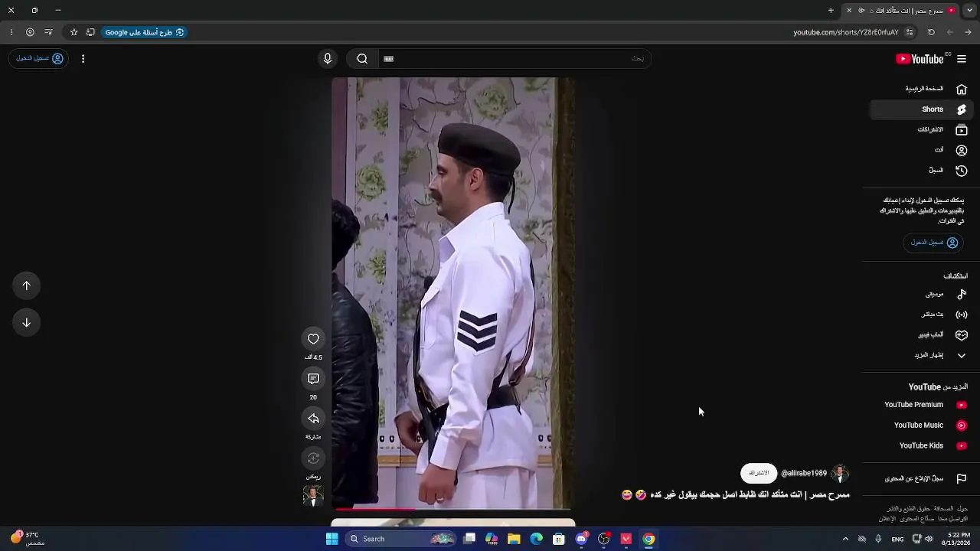Viewport: 980px width, 551px height.
Task: Open comments on the Short
Action: point(313,379)
